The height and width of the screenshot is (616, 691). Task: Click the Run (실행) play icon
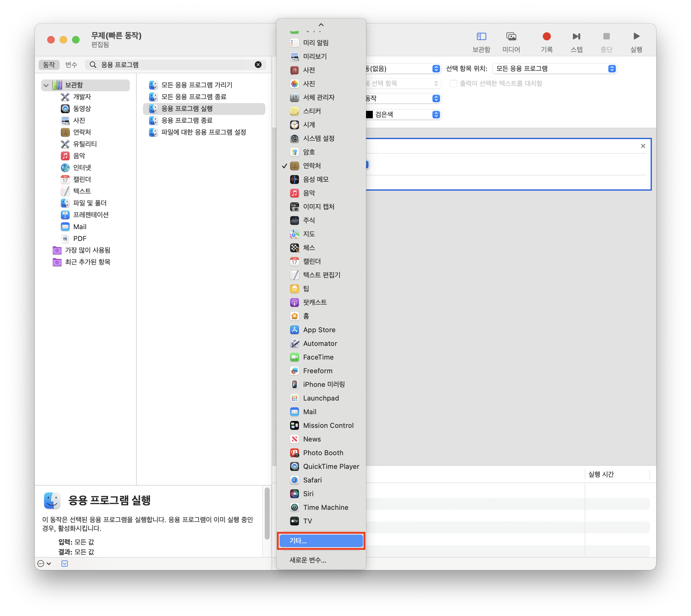[636, 37]
